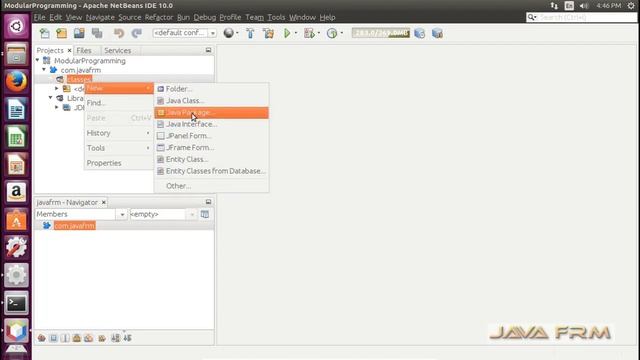Open LibreOffice Calc from the launcher
Screen dimensions: 640x360
point(16,137)
